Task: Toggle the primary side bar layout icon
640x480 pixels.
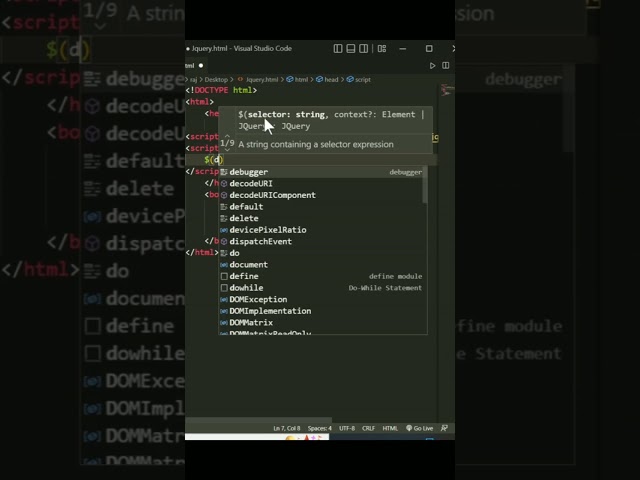Action: [338, 49]
